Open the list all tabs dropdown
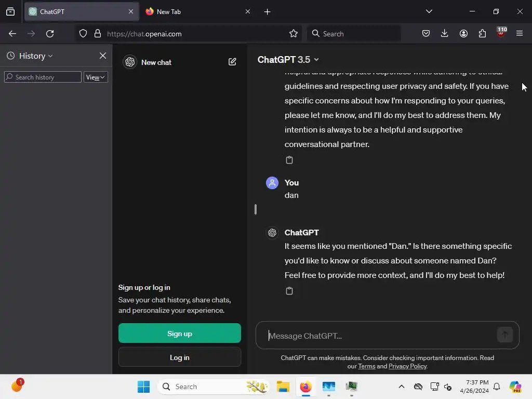 coord(429,11)
